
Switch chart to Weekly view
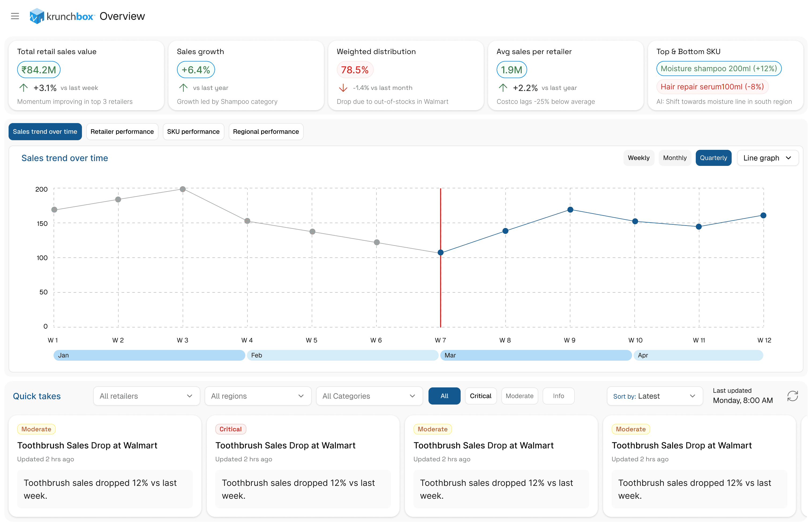coord(638,158)
